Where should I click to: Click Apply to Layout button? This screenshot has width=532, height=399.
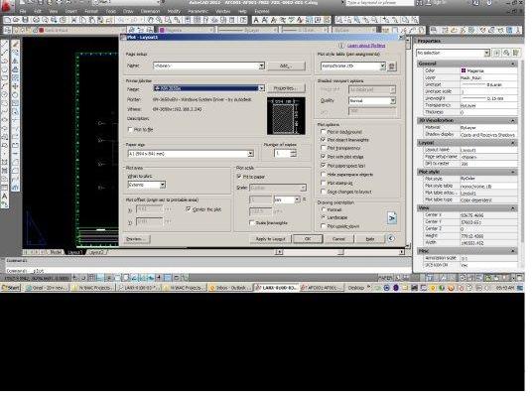pos(270,239)
